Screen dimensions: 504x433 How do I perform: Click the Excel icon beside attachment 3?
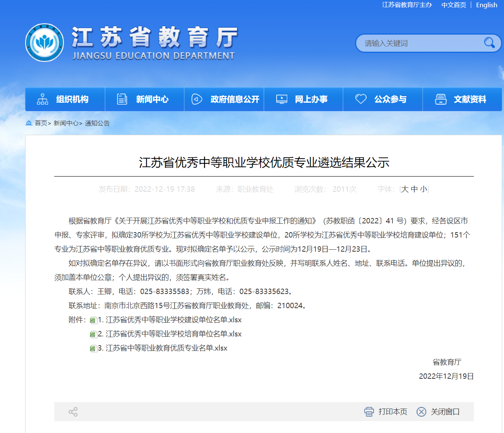pyautogui.click(x=93, y=349)
